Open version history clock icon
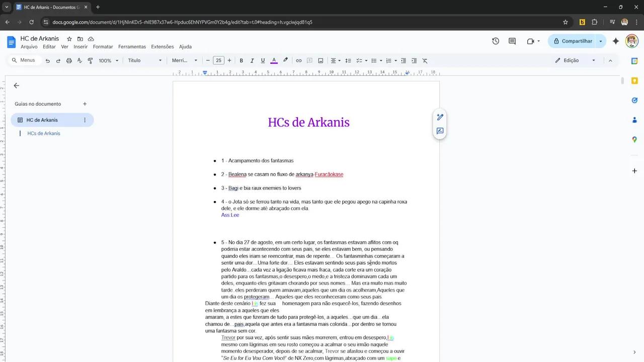Screen dimensions: 644x362 (x=496, y=41)
